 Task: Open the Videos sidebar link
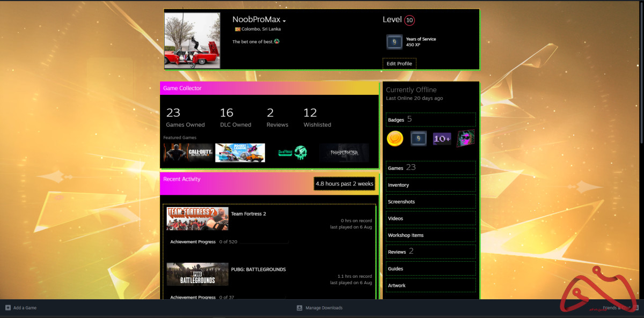point(431,218)
